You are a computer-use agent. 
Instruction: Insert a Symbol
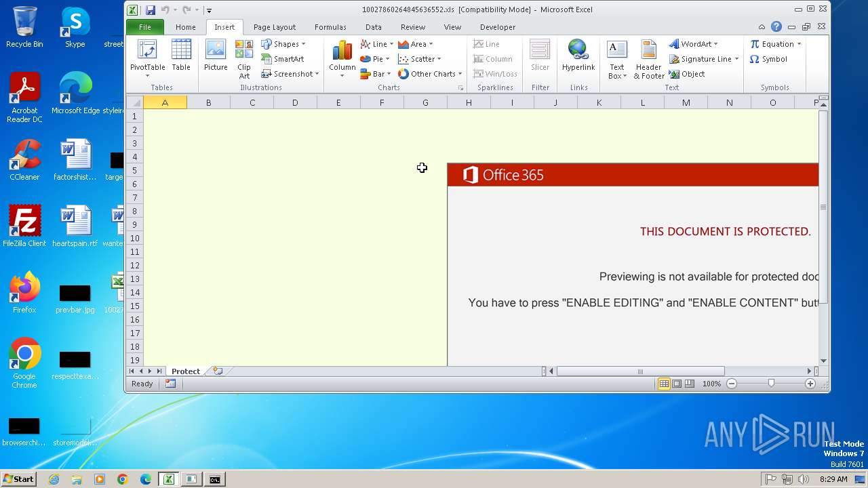768,59
